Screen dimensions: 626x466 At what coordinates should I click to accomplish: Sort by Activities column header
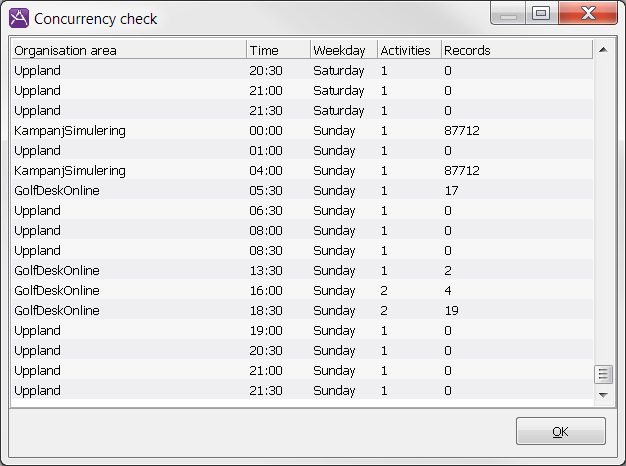pos(409,50)
